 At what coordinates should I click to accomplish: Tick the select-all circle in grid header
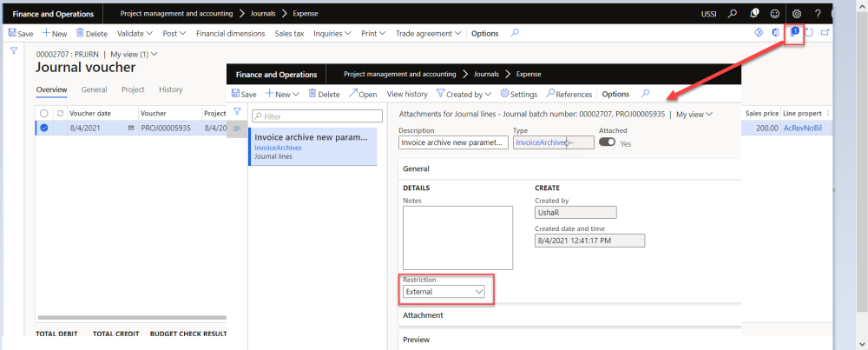tap(43, 113)
